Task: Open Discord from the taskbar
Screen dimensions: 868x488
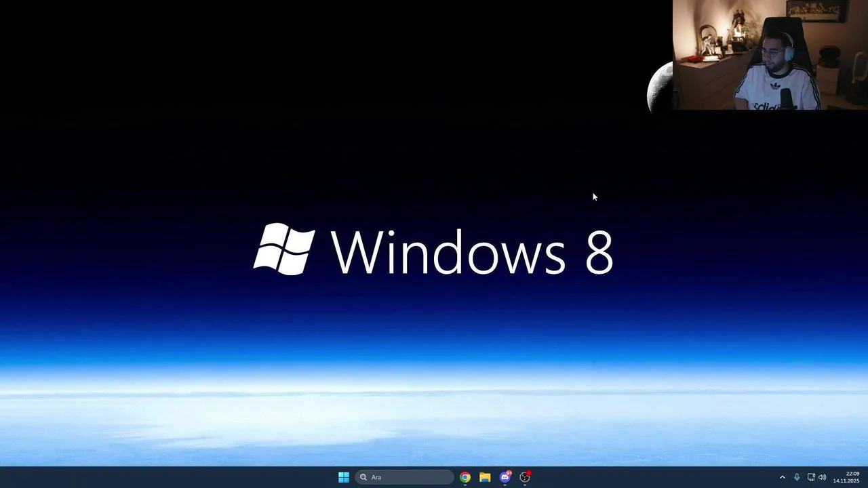Action: tap(505, 477)
